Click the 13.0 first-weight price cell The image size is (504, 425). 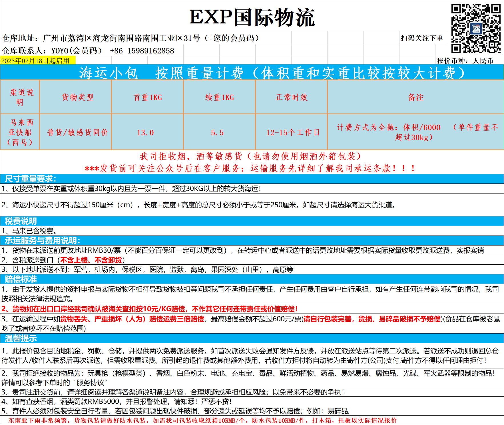(x=148, y=132)
